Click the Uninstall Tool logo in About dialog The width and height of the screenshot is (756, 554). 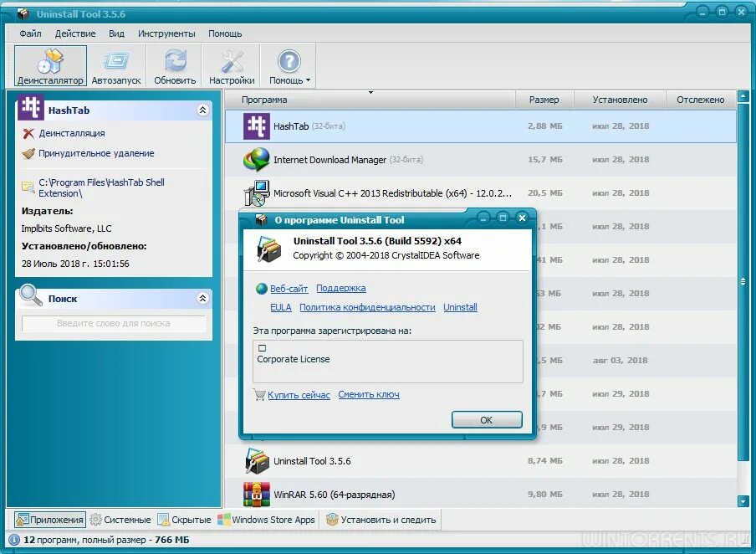coord(268,249)
